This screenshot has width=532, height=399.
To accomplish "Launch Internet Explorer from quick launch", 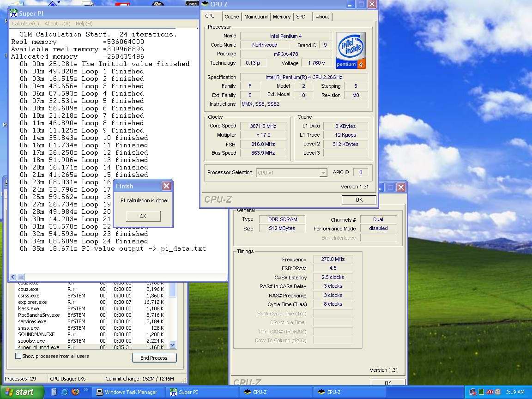I will pos(64,392).
